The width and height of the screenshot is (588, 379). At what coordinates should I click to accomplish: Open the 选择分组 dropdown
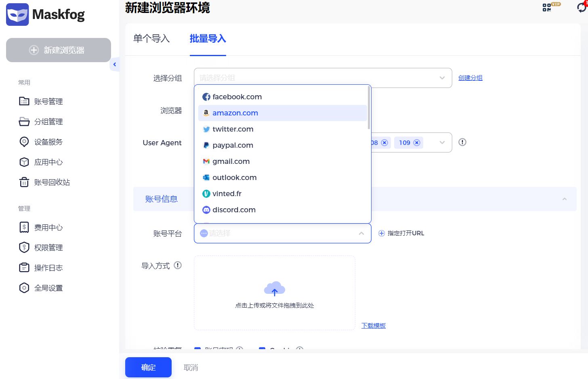pyautogui.click(x=323, y=78)
